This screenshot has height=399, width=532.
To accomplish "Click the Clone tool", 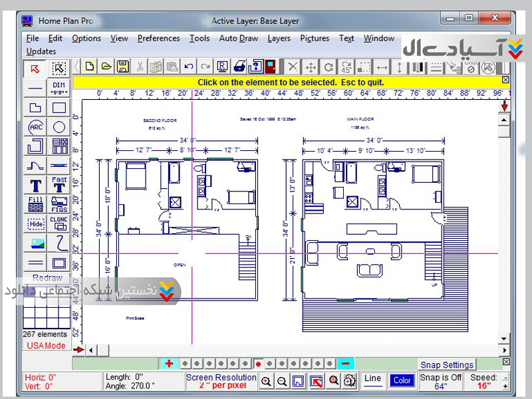I will click(x=59, y=223).
